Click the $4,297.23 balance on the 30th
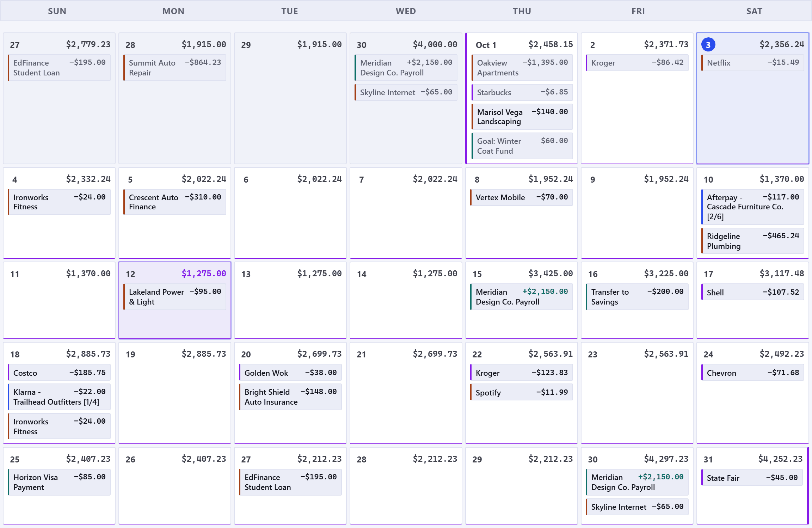 666,459
